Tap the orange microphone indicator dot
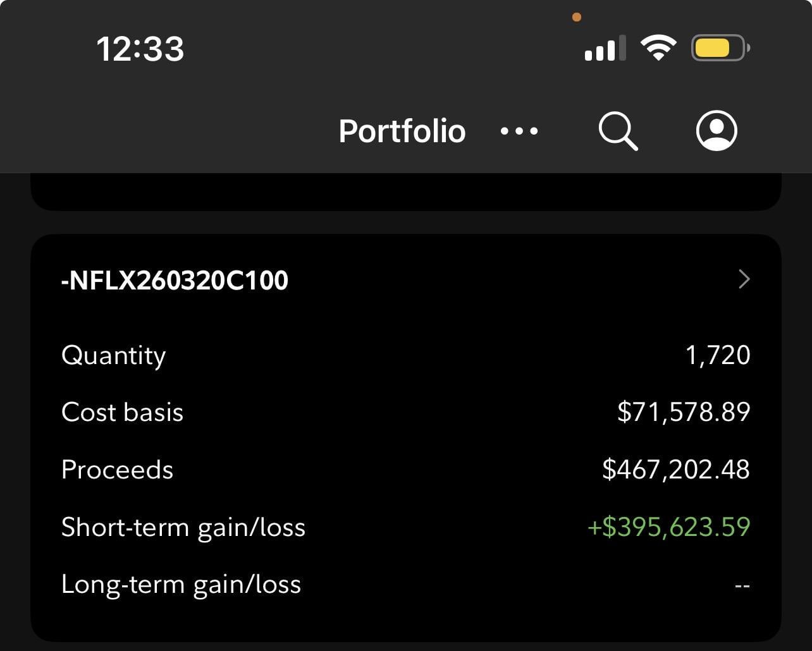812x651 pixels. pyautogui.click(x=577, y=17)
